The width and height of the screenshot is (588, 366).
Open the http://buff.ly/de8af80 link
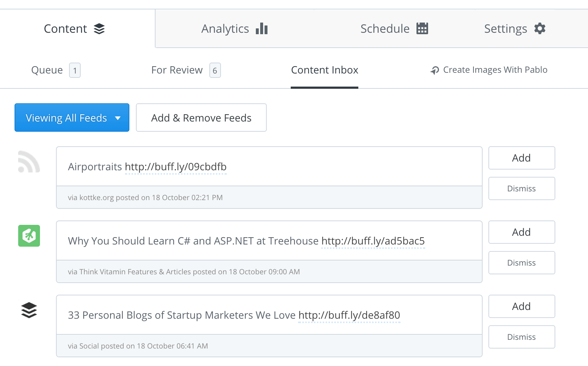349,315
